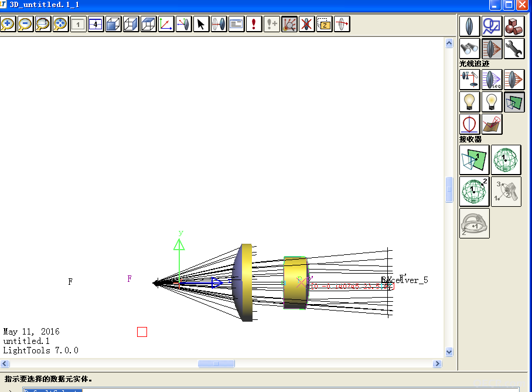Minimize the 3D_untitled.1_1 window

coord(495,5)
